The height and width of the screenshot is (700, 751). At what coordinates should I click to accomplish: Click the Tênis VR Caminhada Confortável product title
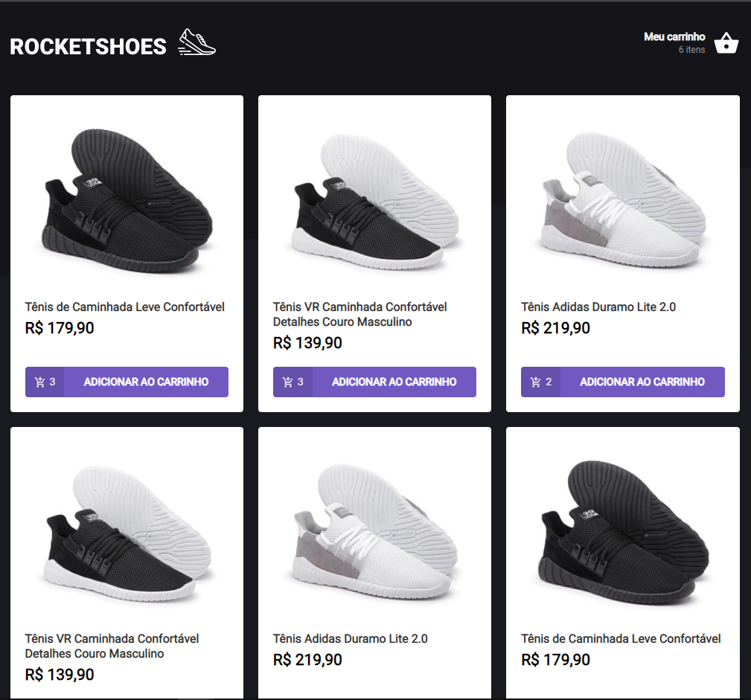359,314
